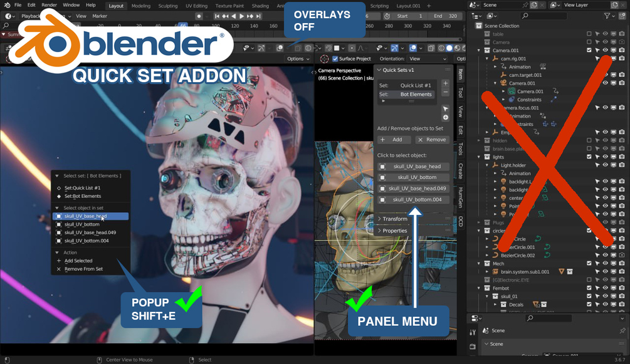Click the Remove button in Quick Sets
This screenshot has height=364, width=630.
tap(432, 140)
